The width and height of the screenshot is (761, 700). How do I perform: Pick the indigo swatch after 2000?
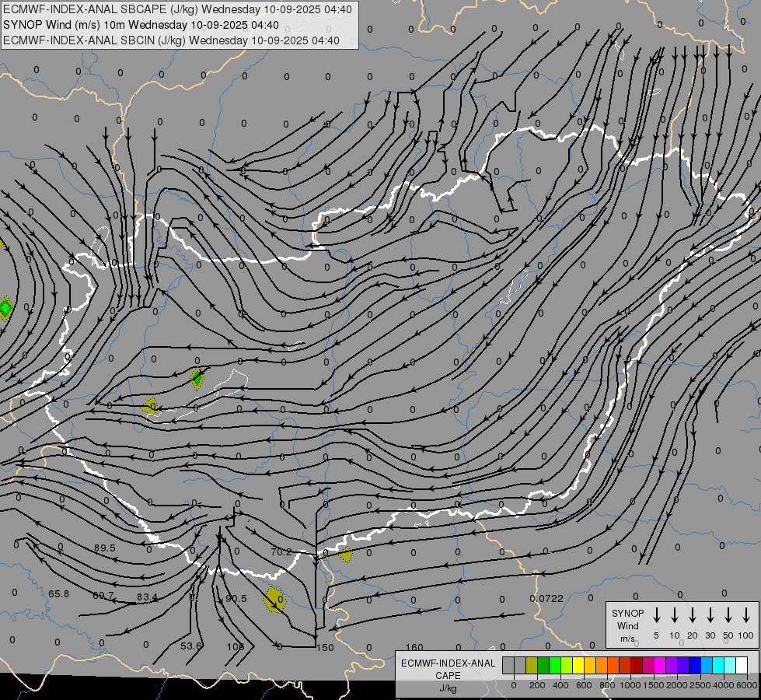click(x=683, y=665)
